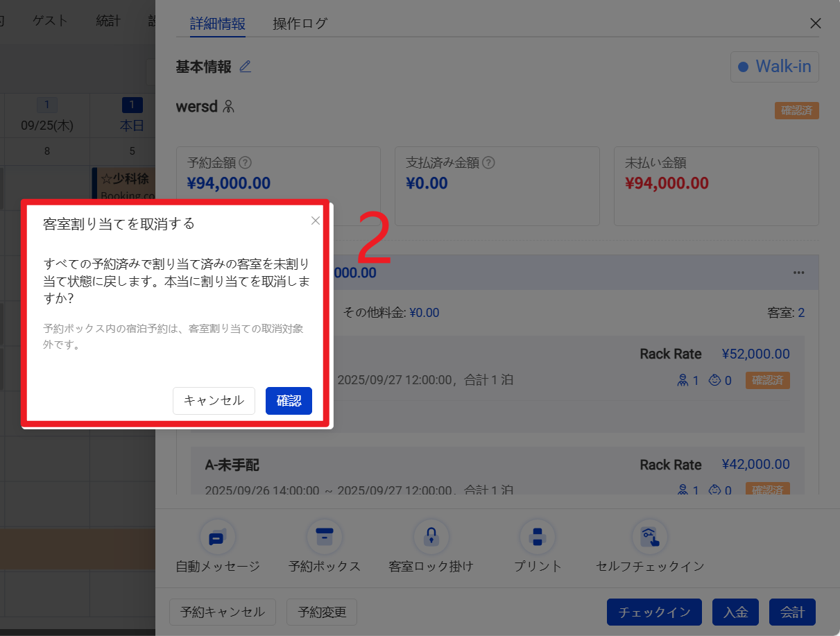Click help icon next to 予約金額

tap(245, 163)
